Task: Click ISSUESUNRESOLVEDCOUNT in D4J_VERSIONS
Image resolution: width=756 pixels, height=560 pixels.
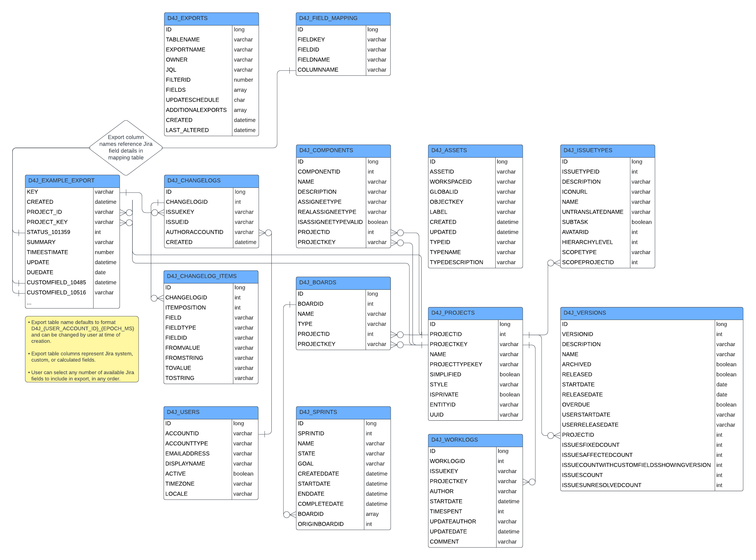Action: (x=651, y=485)
